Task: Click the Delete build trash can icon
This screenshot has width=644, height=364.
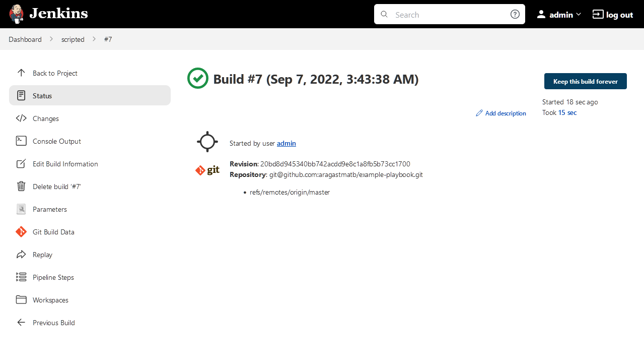Action: tap(21, 187)
